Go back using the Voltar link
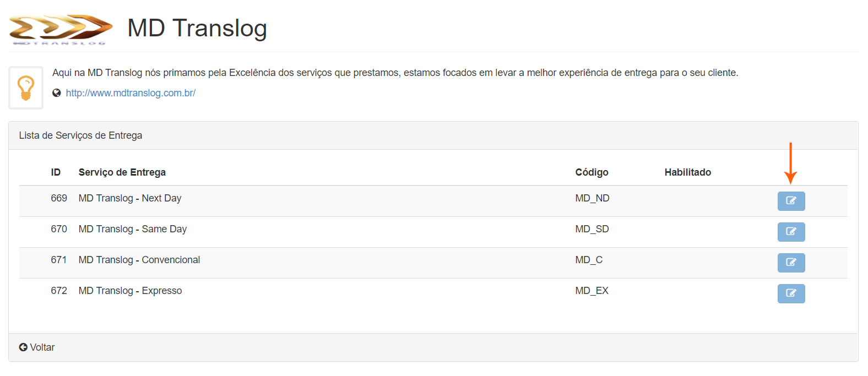The width and height of the screenshot is (868, 376). (x=42, y=347)
